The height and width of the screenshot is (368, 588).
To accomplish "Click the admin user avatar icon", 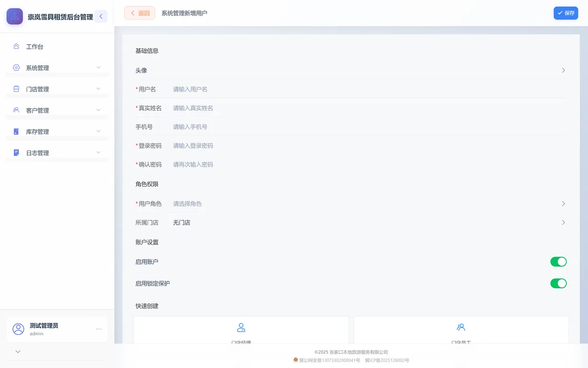I will point(18,329).
